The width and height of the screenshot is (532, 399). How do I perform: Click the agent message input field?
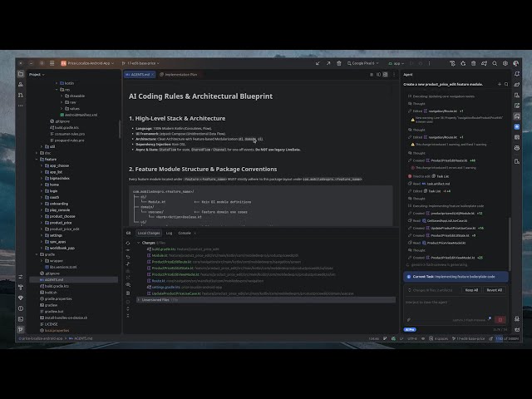[x=456, y=307]
